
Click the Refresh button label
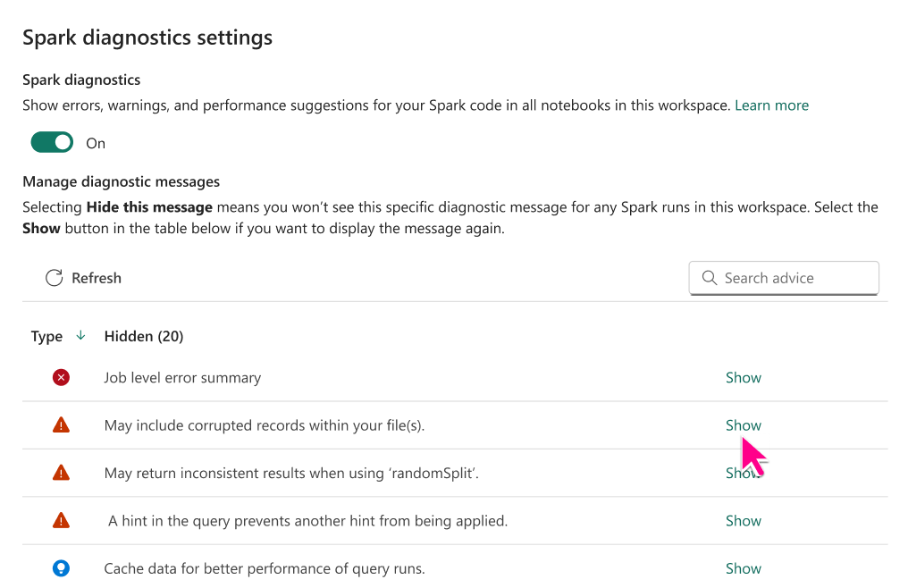tap(97, 278)
